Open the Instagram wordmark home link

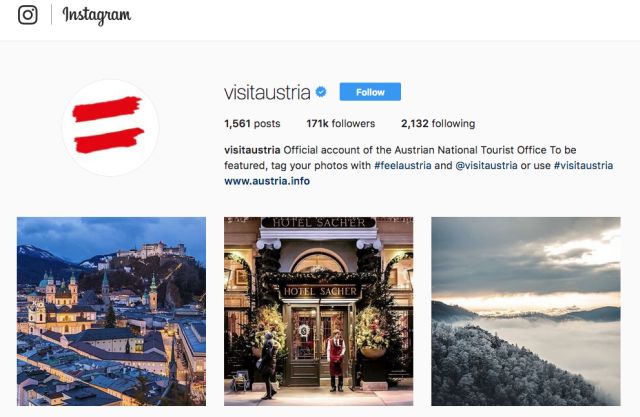[96, 16]
